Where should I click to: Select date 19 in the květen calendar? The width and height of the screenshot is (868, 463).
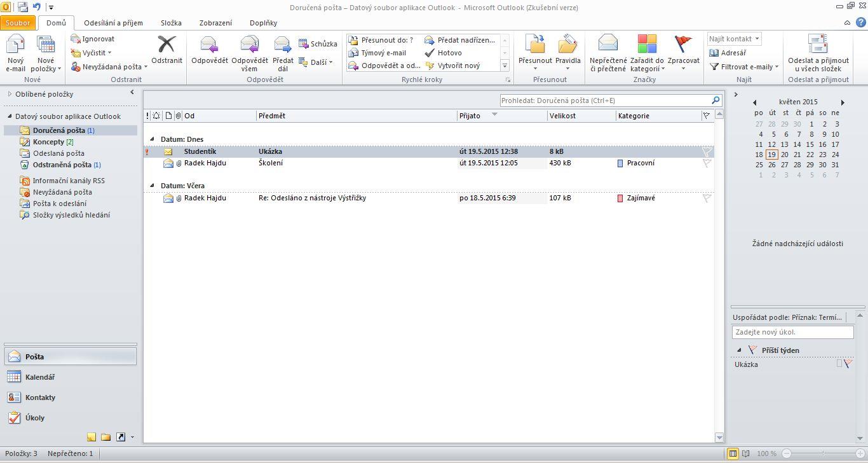pos(771,155)
